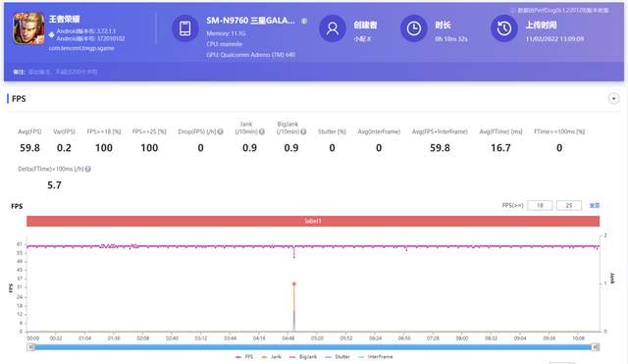
Task: Click the 0h 10m 32s duration text
Action: 451,39
